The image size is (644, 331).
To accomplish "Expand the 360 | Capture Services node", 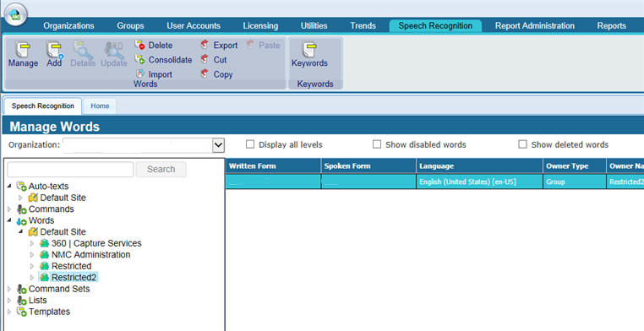I will pos(32,243).
